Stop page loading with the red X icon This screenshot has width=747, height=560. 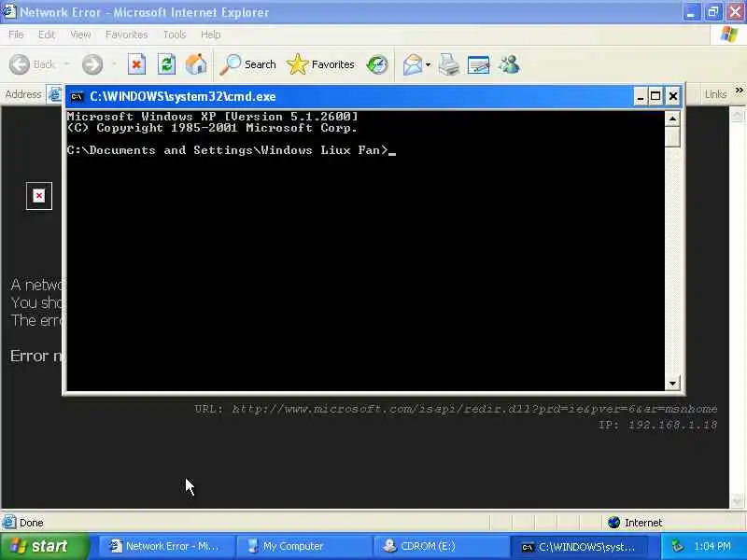coord(136,64)
